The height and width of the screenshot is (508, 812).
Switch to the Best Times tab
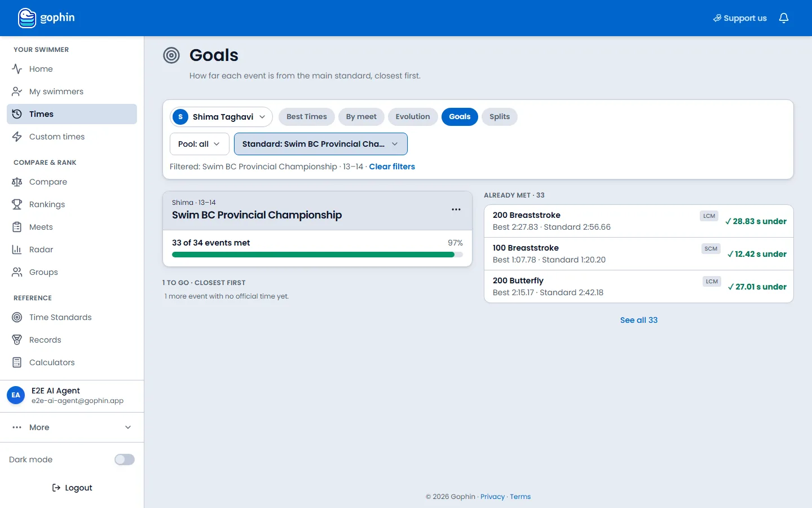click(x=307, y=117)
